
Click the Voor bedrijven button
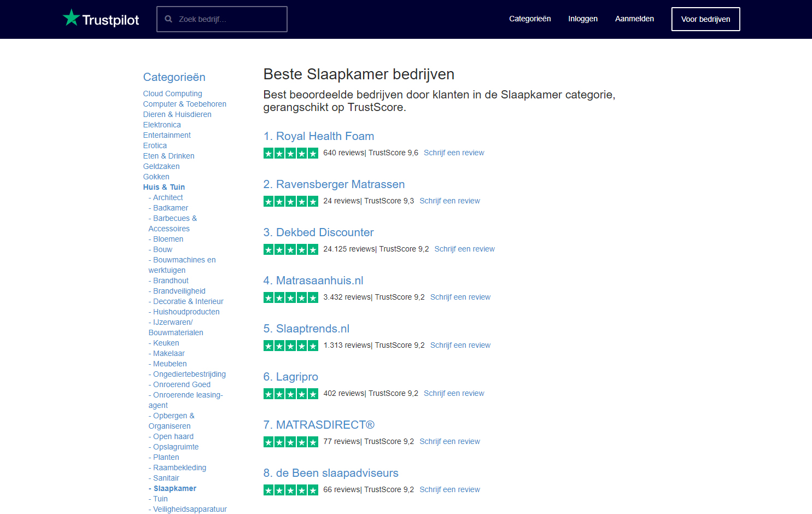tap(705, 19)
